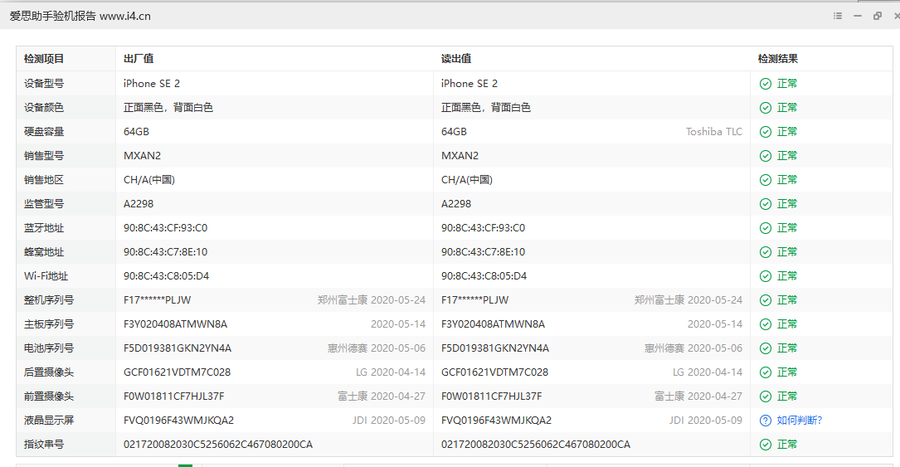
Task: Click the factory 主板序列号 value F3Y020408ATMWN8A
Action: point(175,324)
